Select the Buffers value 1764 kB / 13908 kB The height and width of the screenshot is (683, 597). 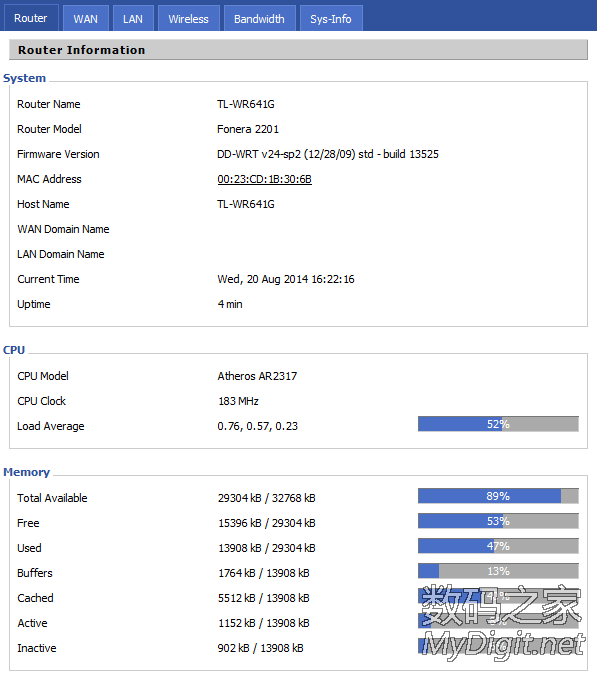(263, 573)
